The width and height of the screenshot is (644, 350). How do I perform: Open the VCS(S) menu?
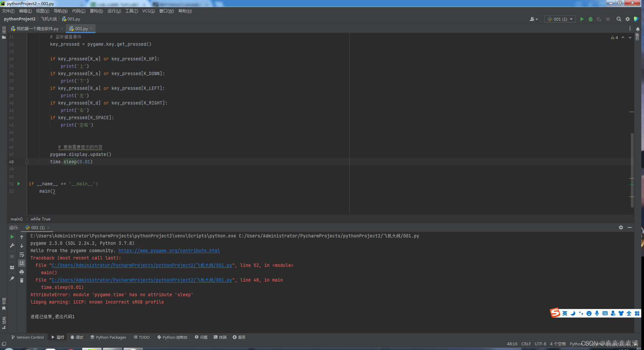(x=149, y=11)
